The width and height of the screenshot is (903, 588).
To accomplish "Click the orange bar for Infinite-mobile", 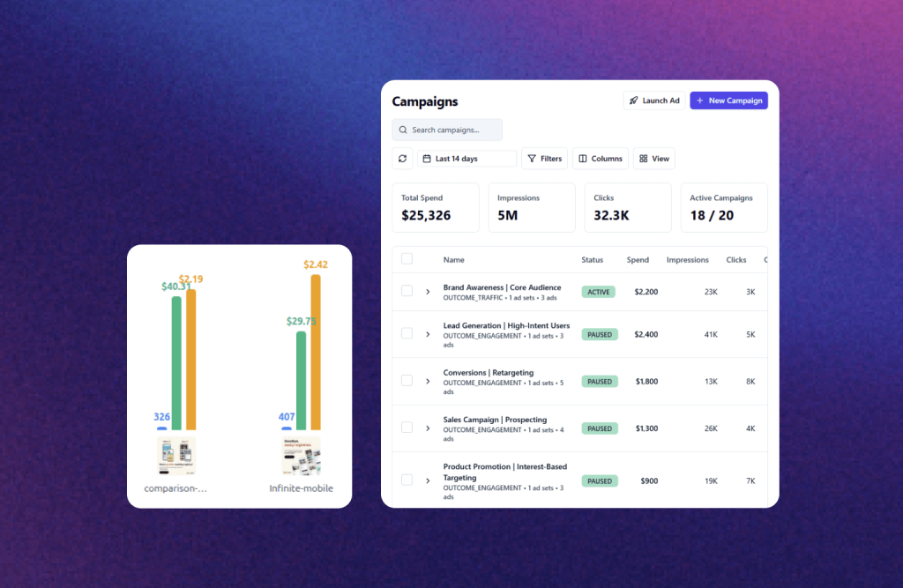I will pos(316,352).
